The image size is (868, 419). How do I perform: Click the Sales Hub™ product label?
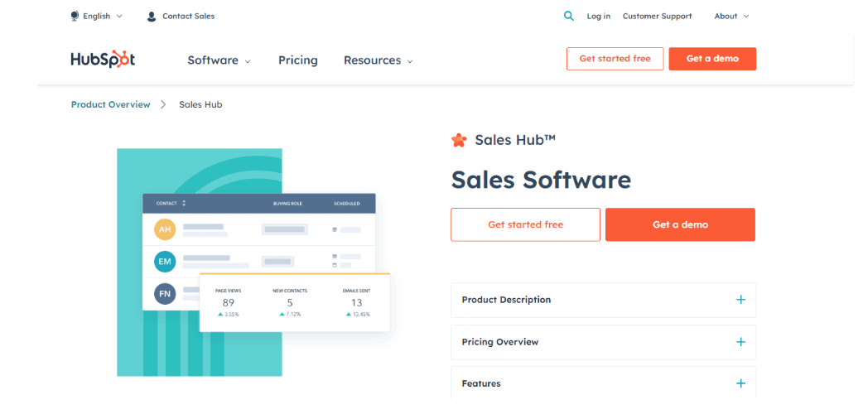coord(515,140)
